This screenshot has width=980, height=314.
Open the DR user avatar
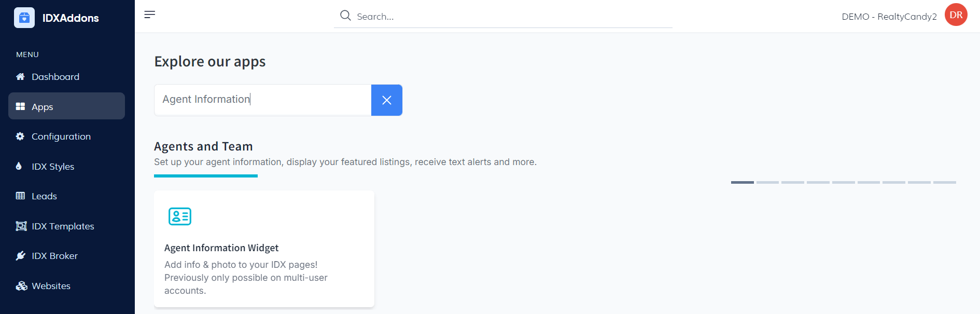coord(956,15)
